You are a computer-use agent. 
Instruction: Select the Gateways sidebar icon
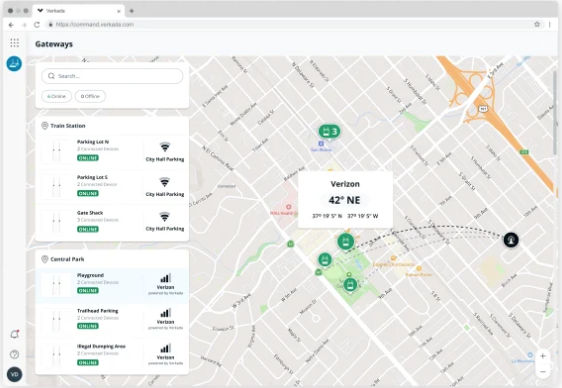pos(14,64)
